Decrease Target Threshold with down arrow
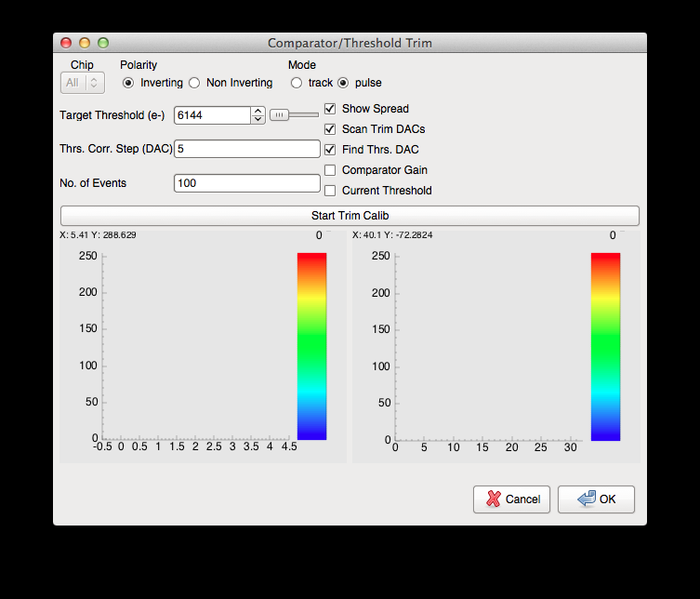Screen dimensions: 700x599 click(258, 120)
